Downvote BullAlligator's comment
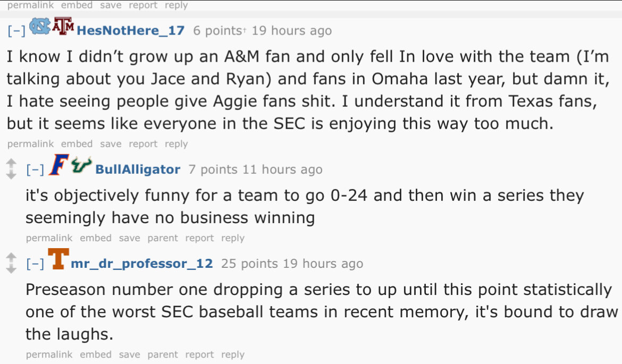Screen dimensions: 622x364 pos(11,174)
